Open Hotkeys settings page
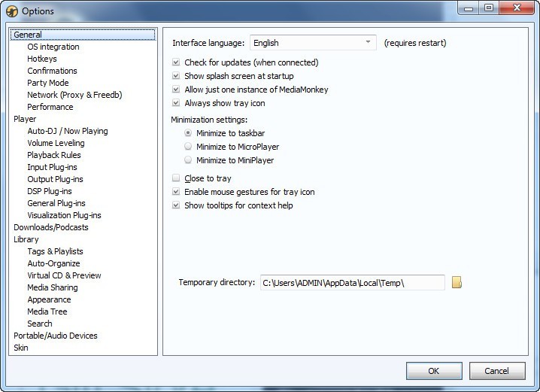Image resolution: width=540 pixels, height=392 pixels. coord(42,59)
